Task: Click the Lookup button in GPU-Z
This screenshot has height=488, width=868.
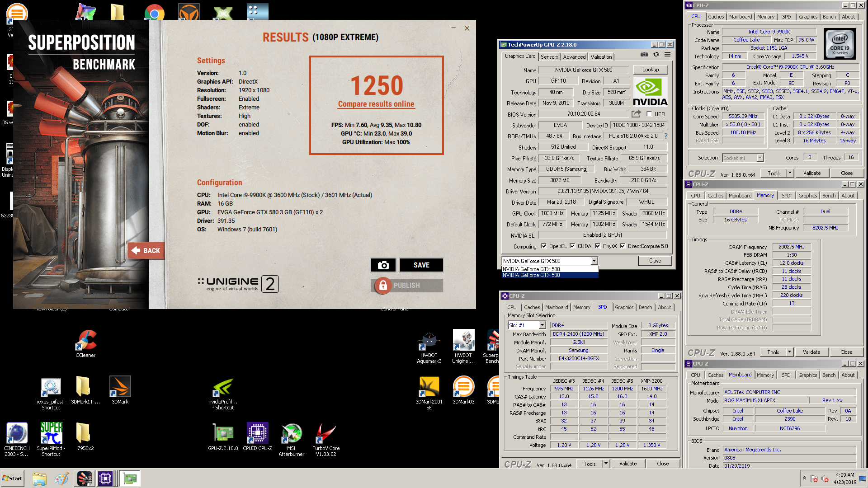Action: (650, 70)
